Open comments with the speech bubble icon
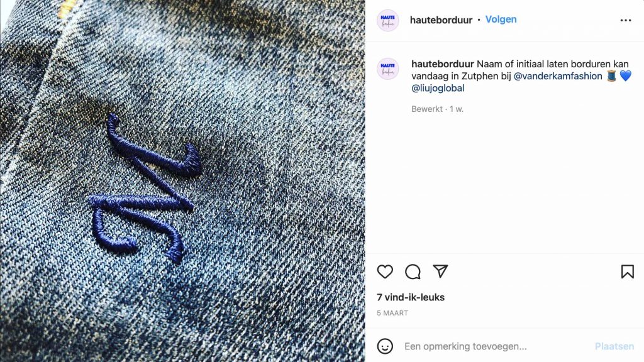 pyautogui.click(x=413, y=271)
